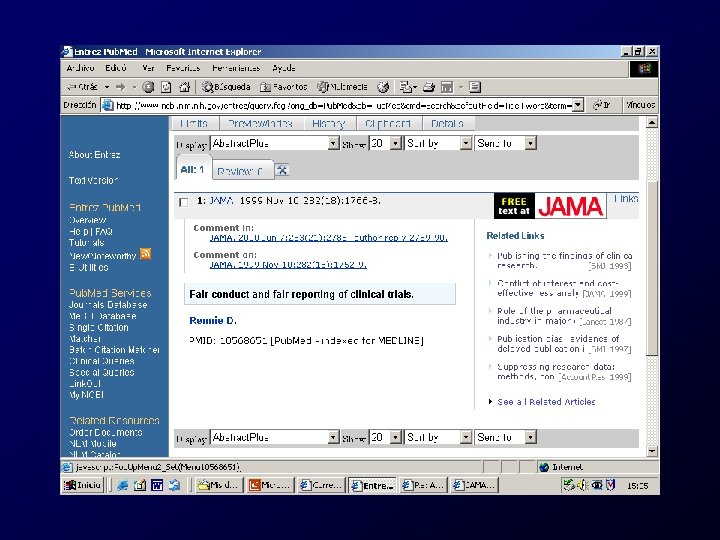Open Favoritos toolbar button
Image resolution: width=720 pixels, height=540 pixels.
click(x=283, y=87)
